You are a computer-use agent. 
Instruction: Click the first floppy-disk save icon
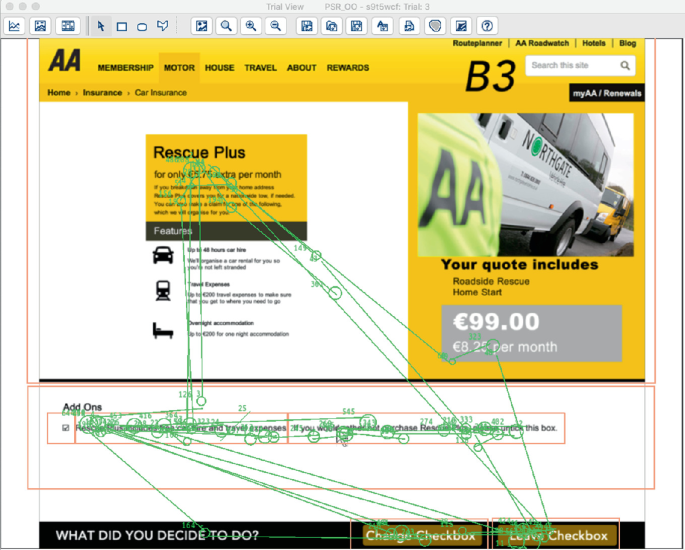click(307, 26)
